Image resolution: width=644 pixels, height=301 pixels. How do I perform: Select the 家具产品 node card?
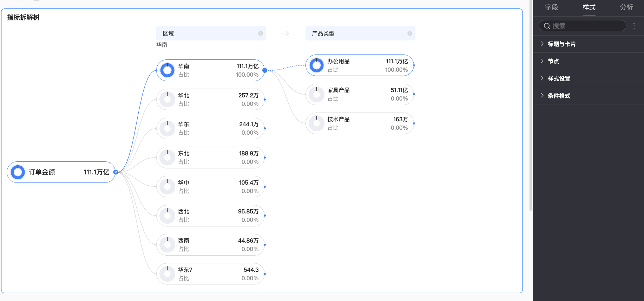(360, 95)
